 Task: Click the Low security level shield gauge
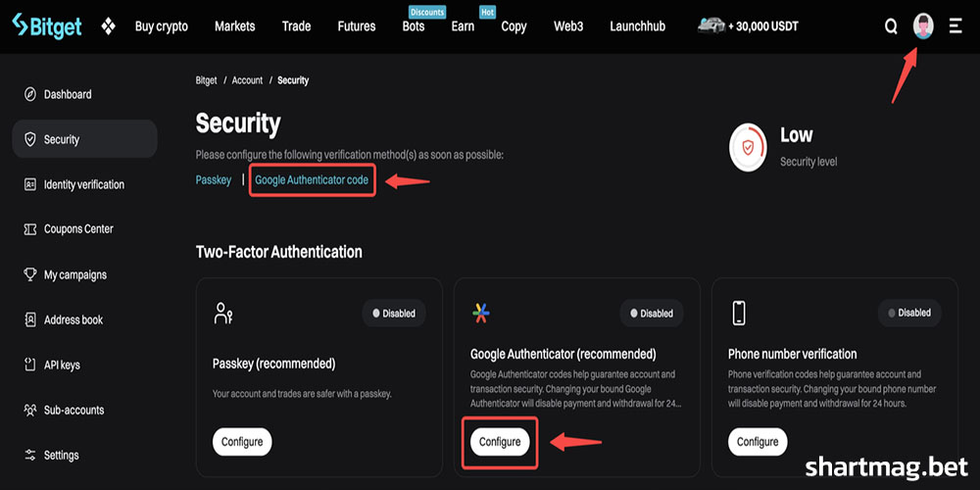pyautogui.click(x=748, y=148)
